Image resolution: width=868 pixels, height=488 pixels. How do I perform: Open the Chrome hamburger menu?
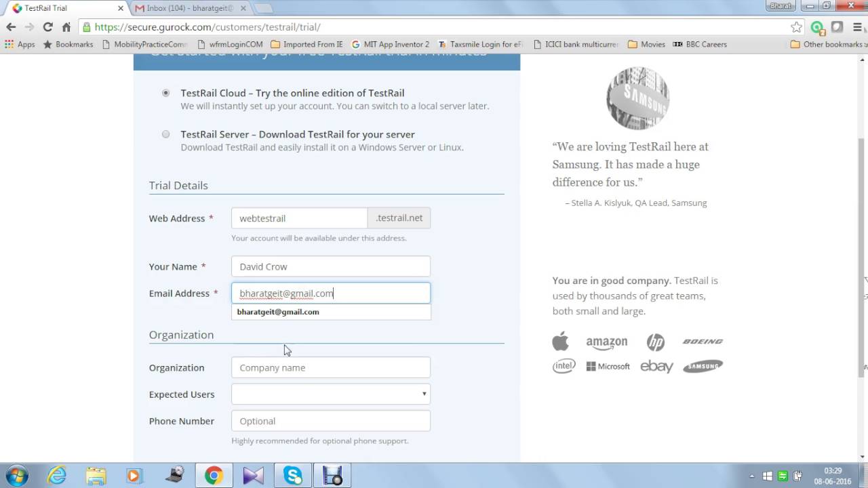click(x=857, y=27)
